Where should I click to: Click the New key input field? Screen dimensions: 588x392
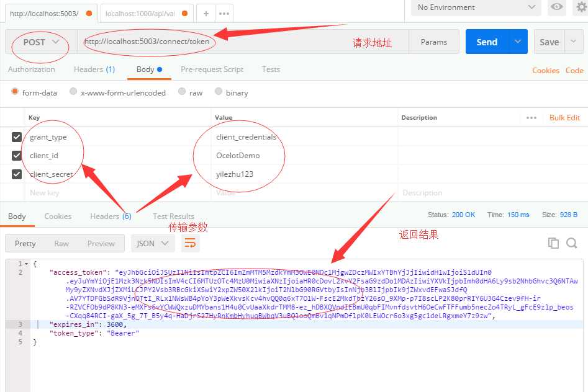click(118, 193)
